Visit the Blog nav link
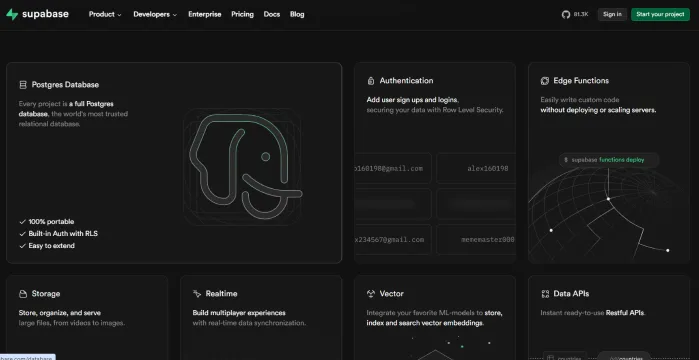 pyautogui.click(x=297, y=14)
